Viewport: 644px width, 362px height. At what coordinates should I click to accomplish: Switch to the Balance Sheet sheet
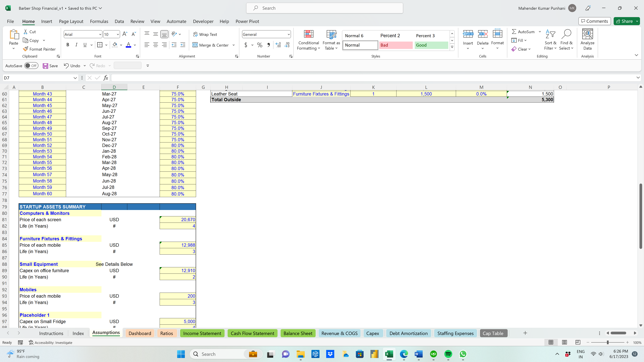point(298,333)
